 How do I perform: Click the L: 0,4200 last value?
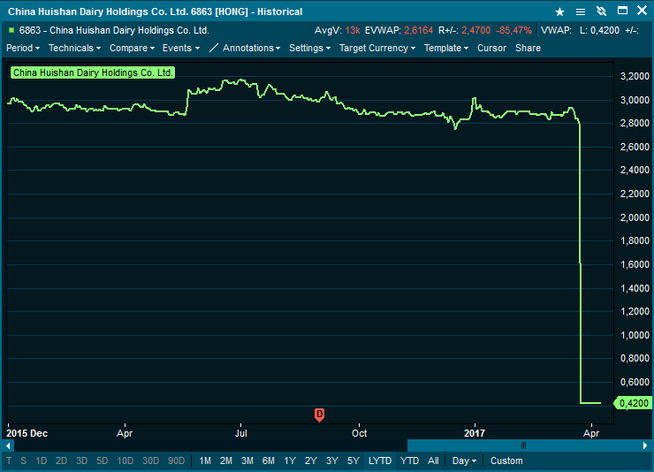[599, 30]
